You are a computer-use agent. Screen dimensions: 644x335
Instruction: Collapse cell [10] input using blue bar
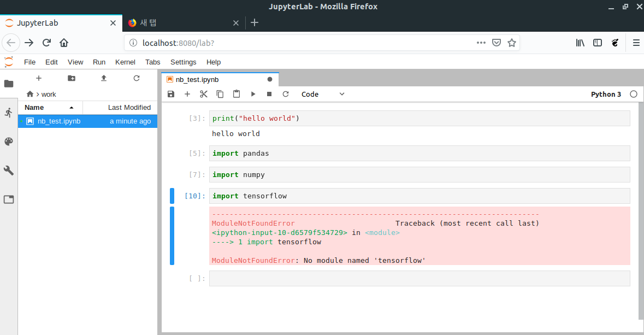pyautogui.click(x=172, y=196)
